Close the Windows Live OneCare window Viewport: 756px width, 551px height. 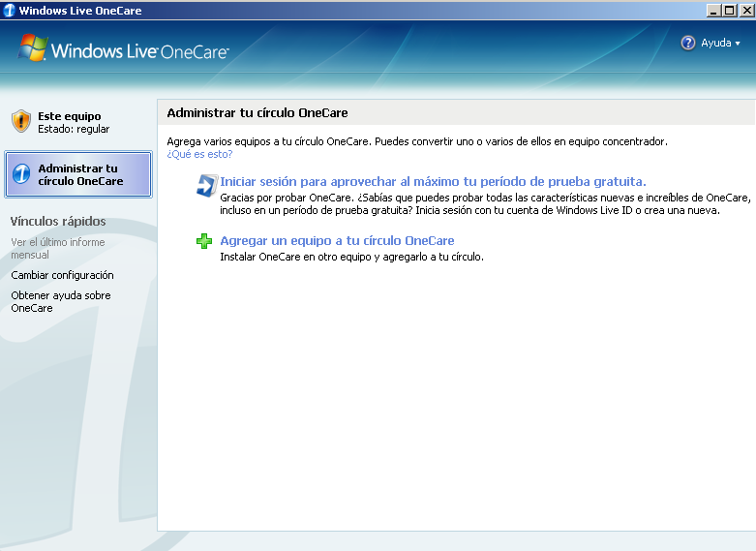[x=747, y=10]
